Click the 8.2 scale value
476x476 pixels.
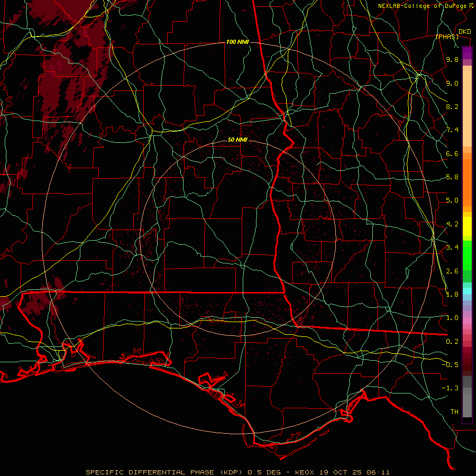[x=452, y=106]
